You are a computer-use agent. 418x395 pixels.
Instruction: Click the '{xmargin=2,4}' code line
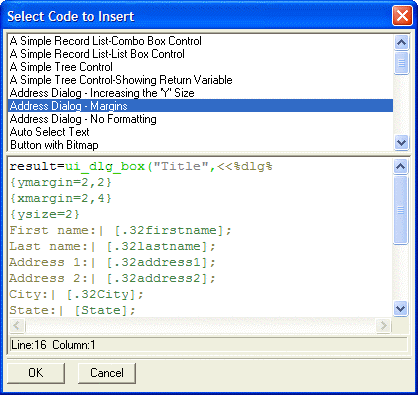[61, 198]
